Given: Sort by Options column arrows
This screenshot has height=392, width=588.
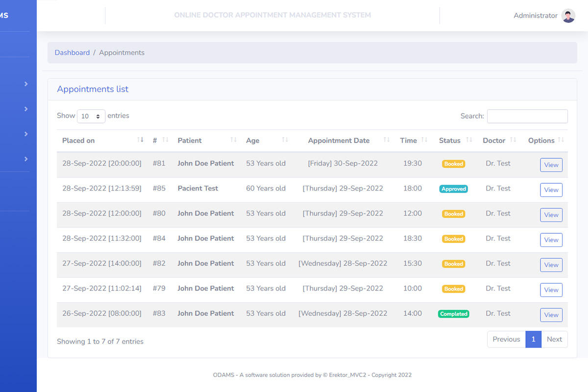Looking at the screenshot, I should tap(561, 140).
